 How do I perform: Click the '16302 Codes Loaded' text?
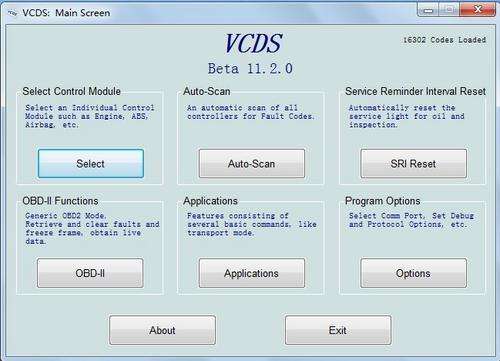tap(445, 40)
